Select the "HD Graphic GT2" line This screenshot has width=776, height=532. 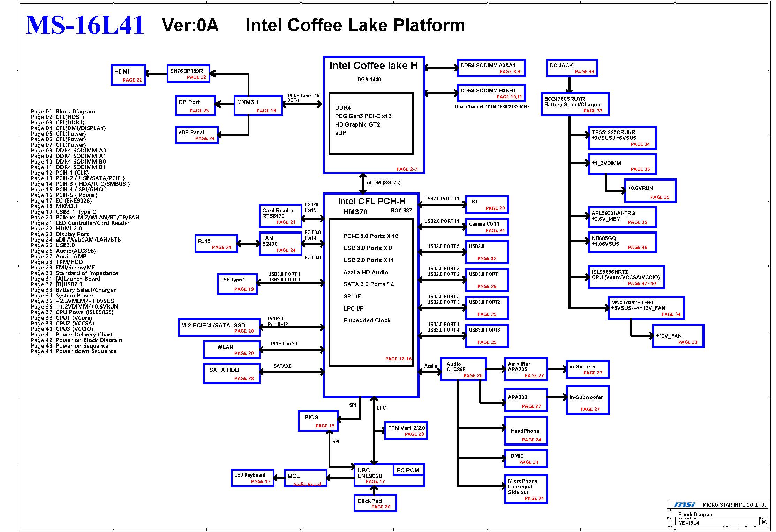(x=357, y=124)
